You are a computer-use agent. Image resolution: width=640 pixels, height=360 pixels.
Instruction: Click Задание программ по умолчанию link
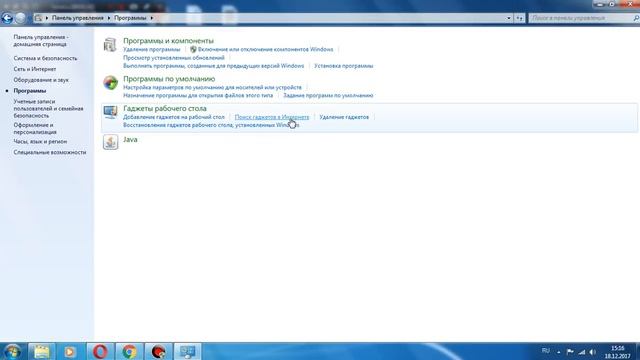click(328, 96)
